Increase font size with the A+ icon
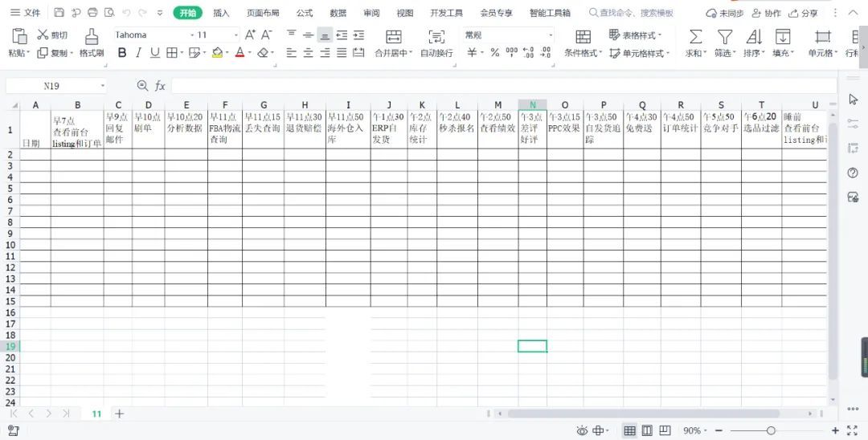This screenshot has height=440, width=868. 250,35
